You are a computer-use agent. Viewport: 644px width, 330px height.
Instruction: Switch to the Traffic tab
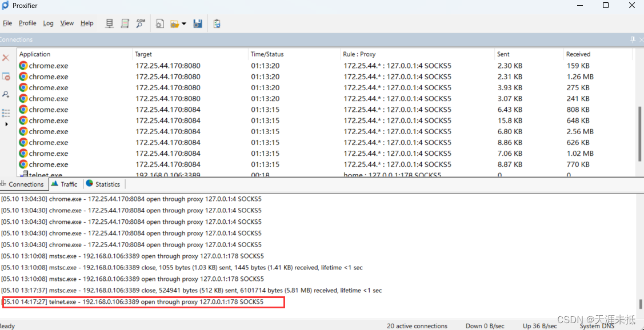(65, 184)
